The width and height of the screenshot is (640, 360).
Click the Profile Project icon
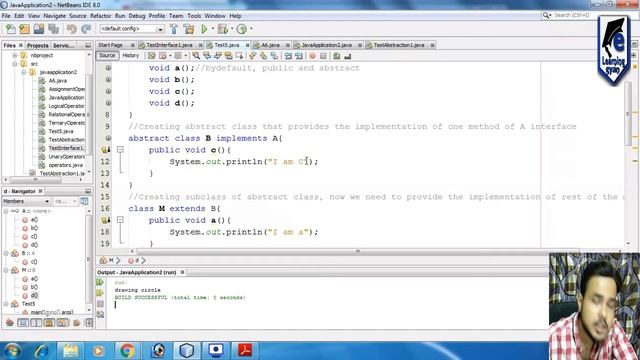242,29
